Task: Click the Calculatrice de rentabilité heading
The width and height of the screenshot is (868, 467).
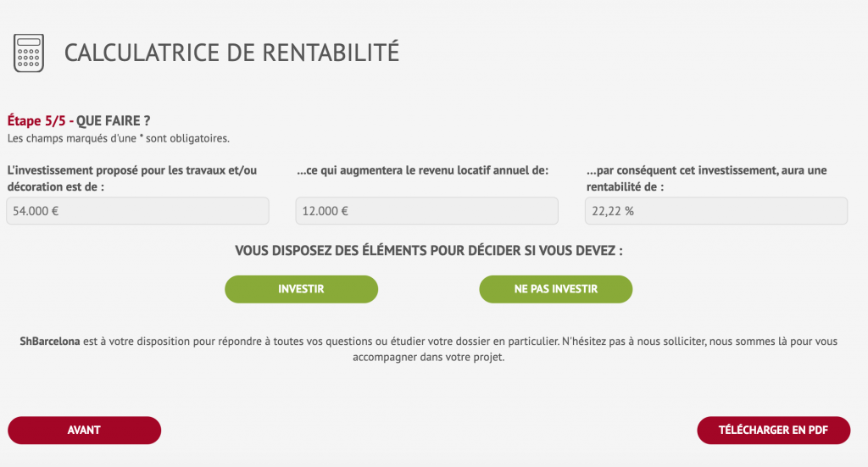Action: point(231,53)
